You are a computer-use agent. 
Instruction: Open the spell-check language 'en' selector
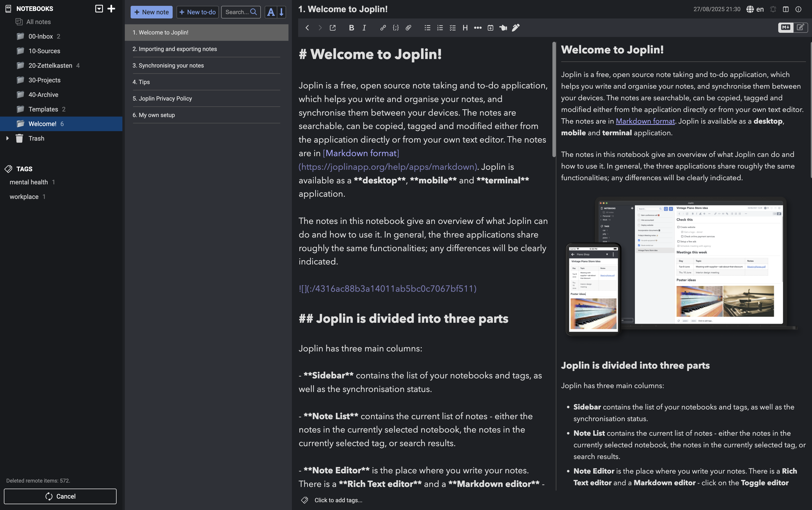pos(755,9)
